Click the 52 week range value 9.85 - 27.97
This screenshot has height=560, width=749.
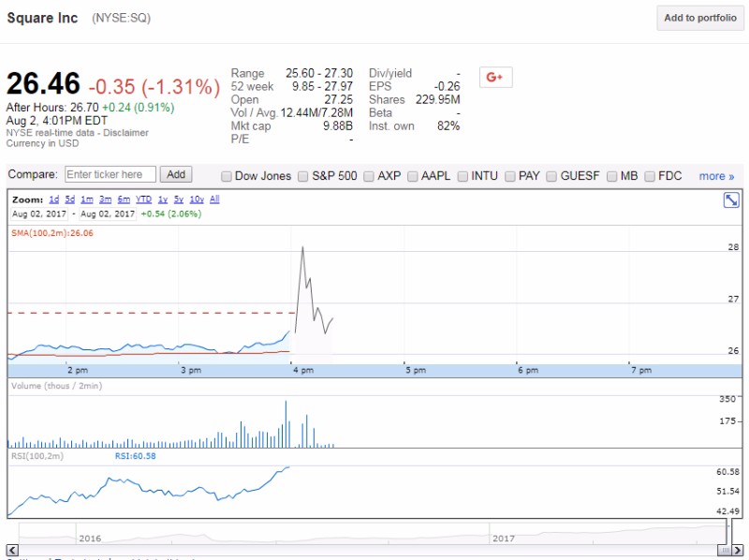[x=322, y=86]
